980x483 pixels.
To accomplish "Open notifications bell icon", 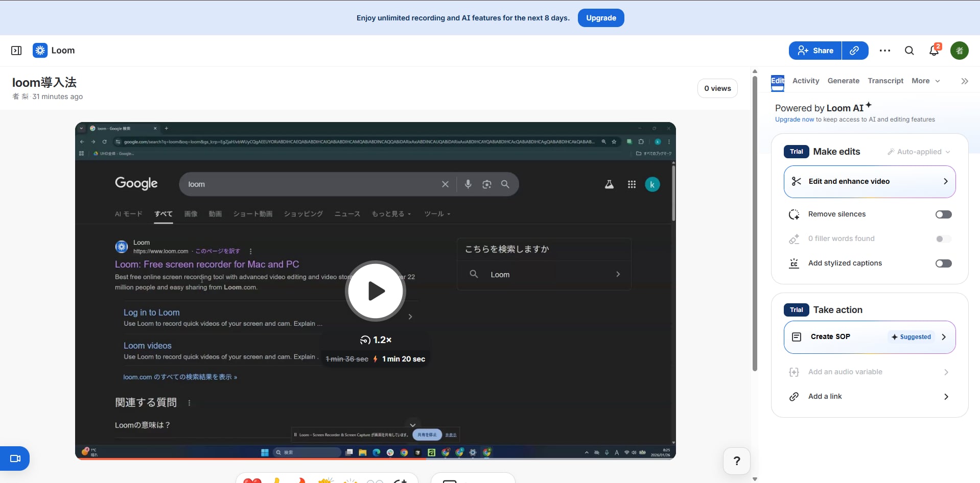I will pos(934,51).
